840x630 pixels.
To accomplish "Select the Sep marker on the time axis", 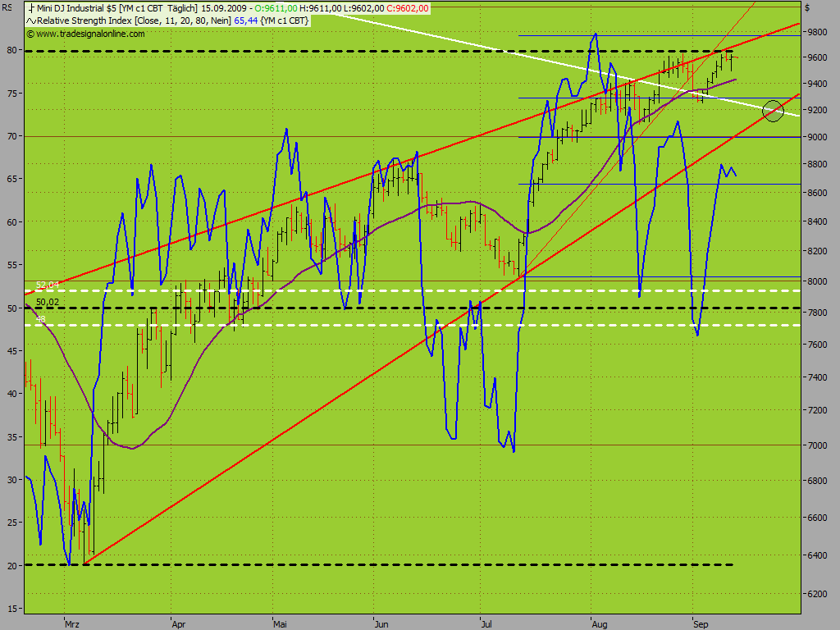I will click(x=701, y=624).
